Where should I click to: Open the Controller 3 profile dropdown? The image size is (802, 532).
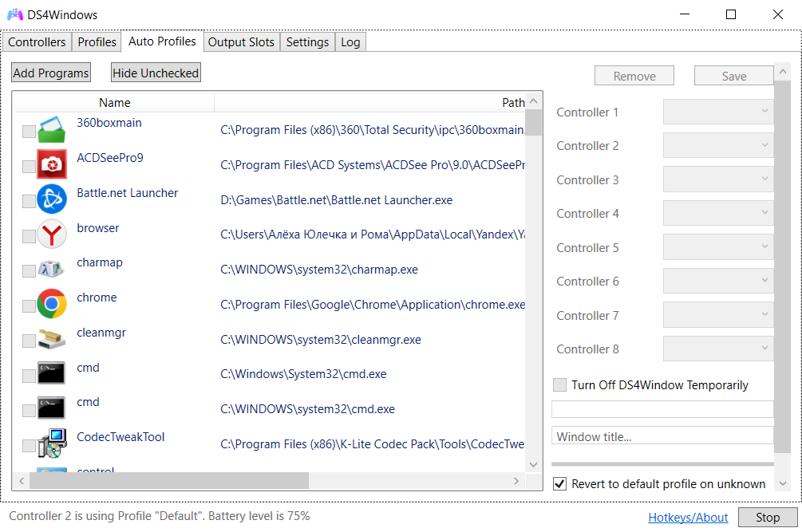tap(718, 179)
